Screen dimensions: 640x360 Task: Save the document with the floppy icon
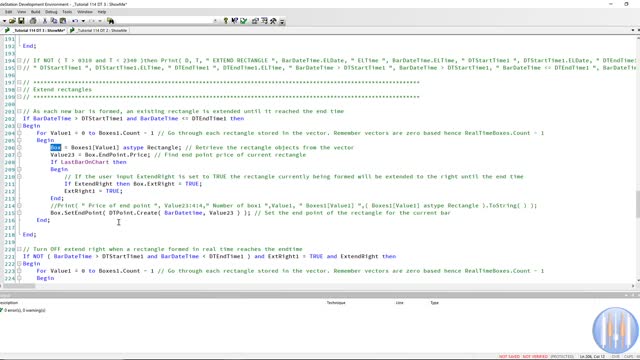tap(21, 20)
